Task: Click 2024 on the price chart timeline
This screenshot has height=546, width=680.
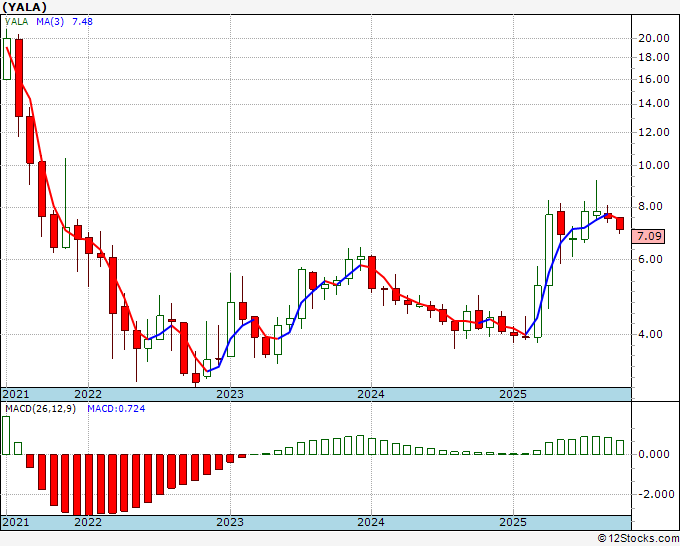Action: click(x=371, y=394)
